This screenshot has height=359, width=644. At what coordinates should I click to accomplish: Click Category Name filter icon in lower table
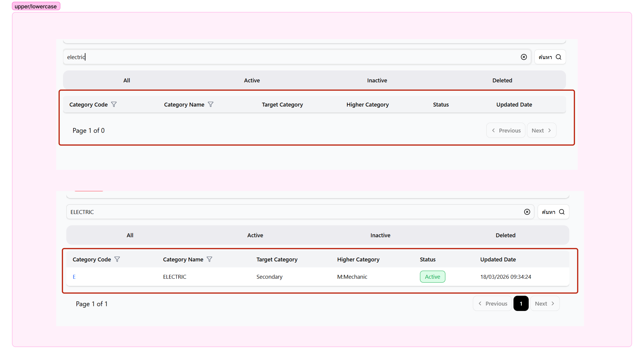point(210,259)
